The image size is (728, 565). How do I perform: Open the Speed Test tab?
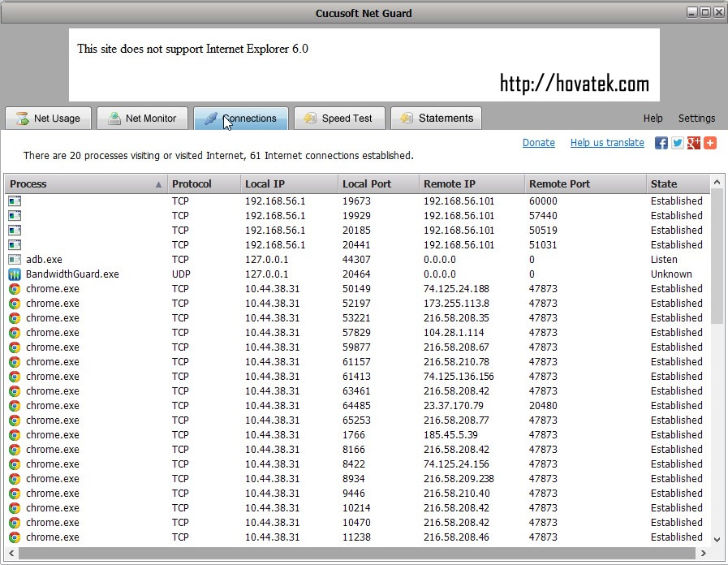339,119
